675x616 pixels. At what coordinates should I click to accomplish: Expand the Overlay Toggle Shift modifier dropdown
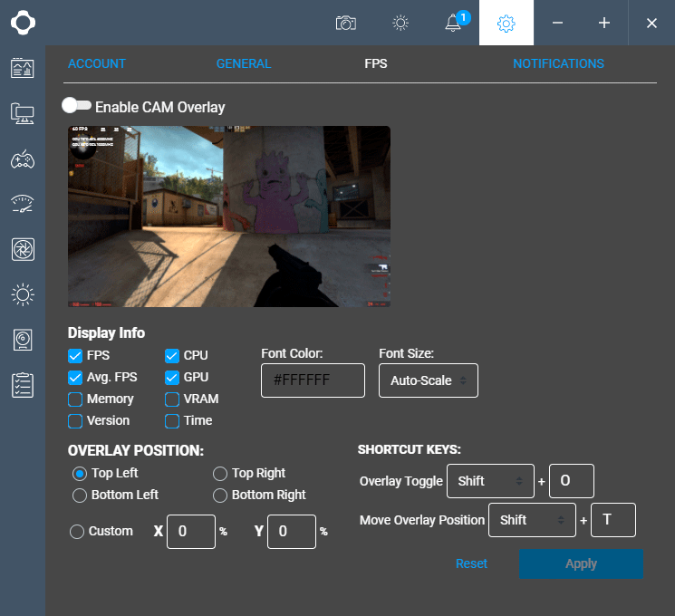click(490, 481)
